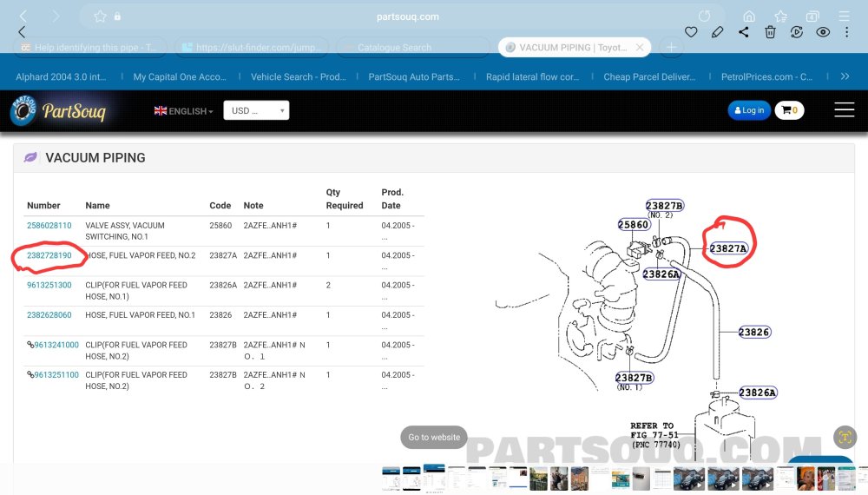Open the USD currency dropdown
The image size is (868, 495).
pyautogui.click(x=256, y=110)
